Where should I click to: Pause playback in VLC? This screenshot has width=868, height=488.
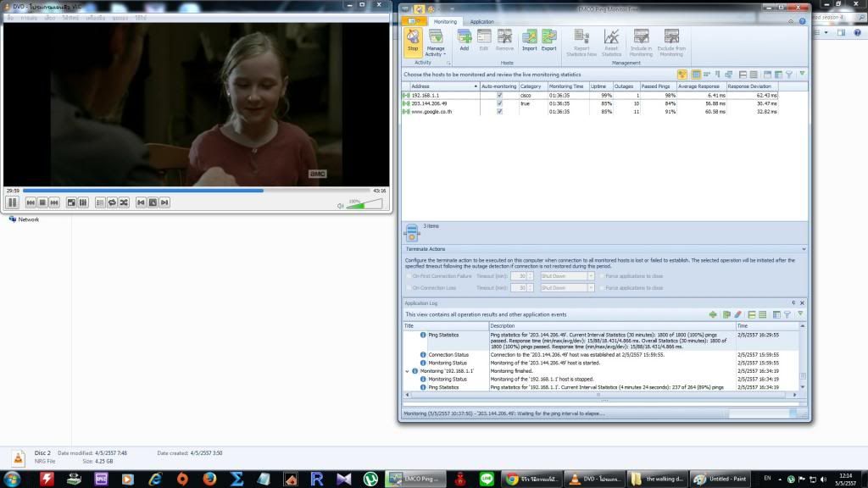(12, 202)
